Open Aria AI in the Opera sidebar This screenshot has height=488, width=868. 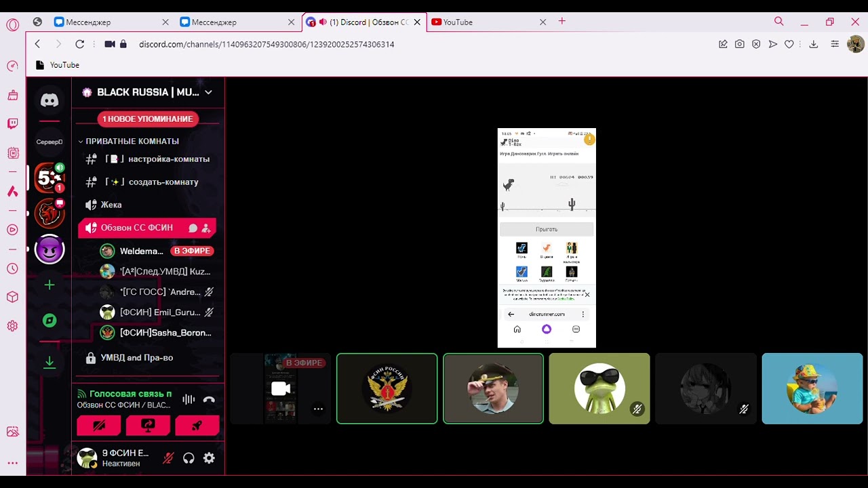[x=12, y=192]
